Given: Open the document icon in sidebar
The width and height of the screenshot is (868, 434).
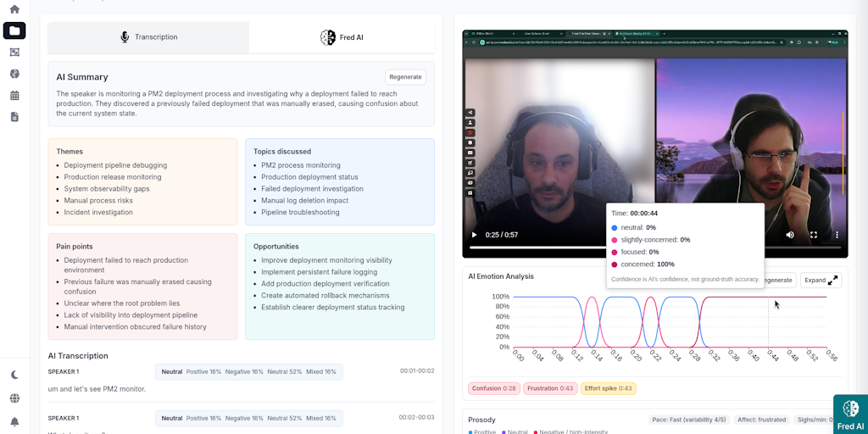Looking at the screenshot, I should 14,117.
